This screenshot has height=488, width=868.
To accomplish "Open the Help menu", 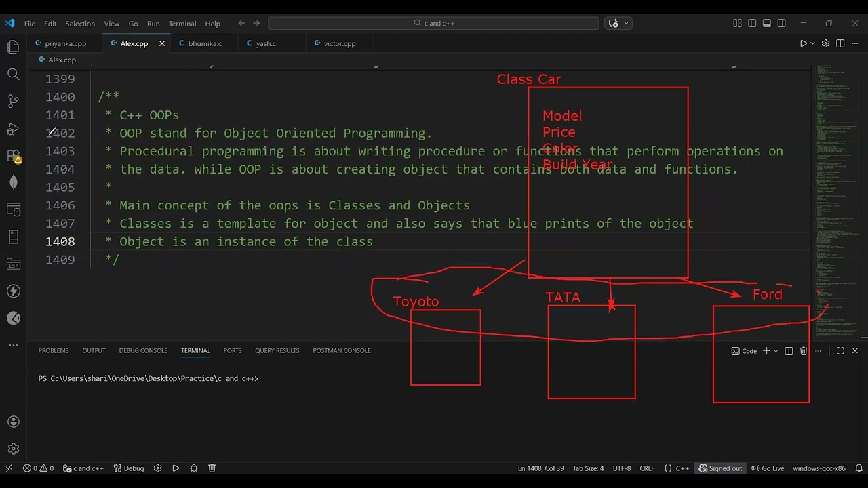I will (x=213, y=23).
